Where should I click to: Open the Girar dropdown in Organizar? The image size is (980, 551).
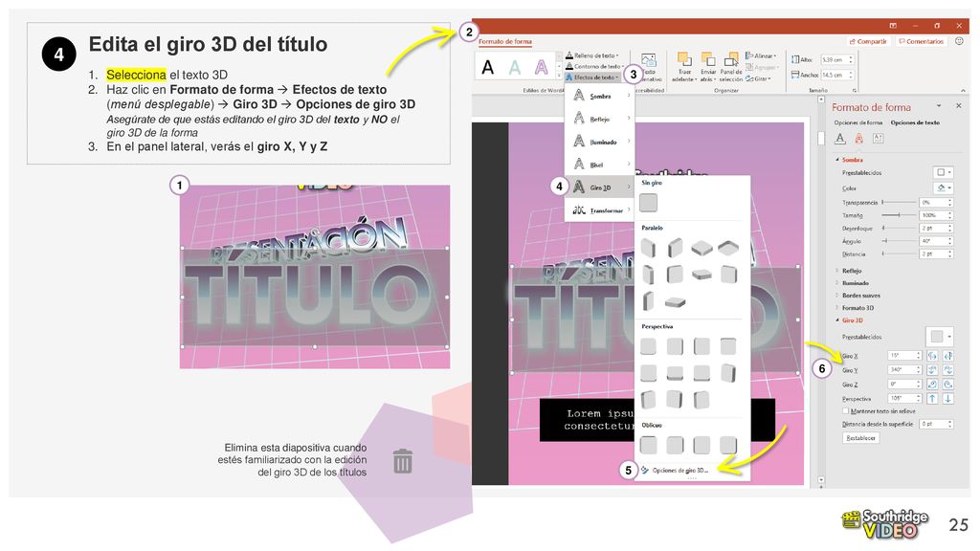[758, 78]
